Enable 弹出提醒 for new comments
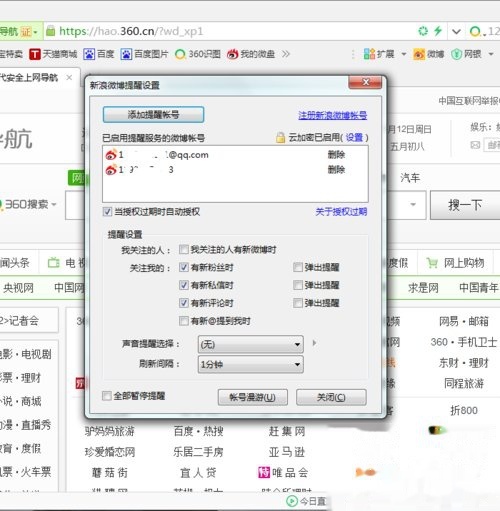This screenshot has height=511, width=500. point(298,303)
